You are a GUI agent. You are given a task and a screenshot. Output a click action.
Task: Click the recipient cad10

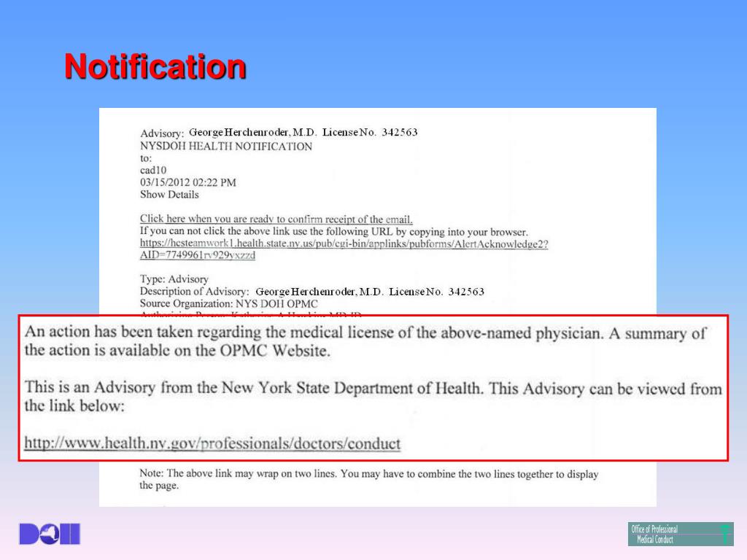click(153, 171)
